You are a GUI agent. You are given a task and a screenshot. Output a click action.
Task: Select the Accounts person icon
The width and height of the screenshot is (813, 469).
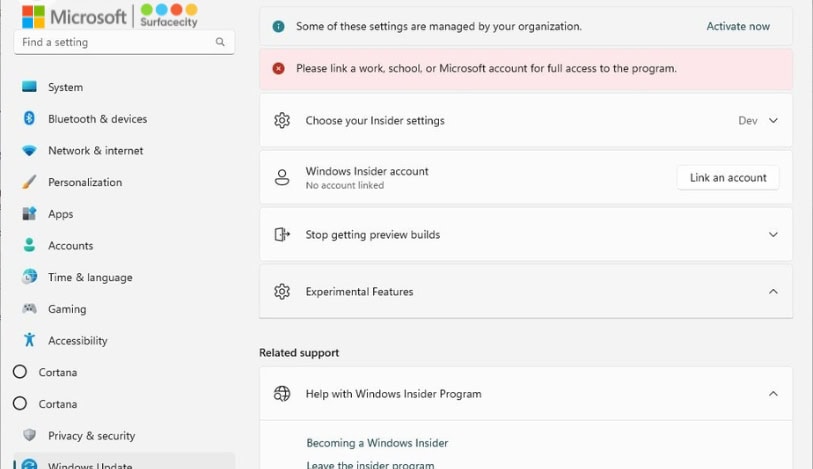click(29, 245)
